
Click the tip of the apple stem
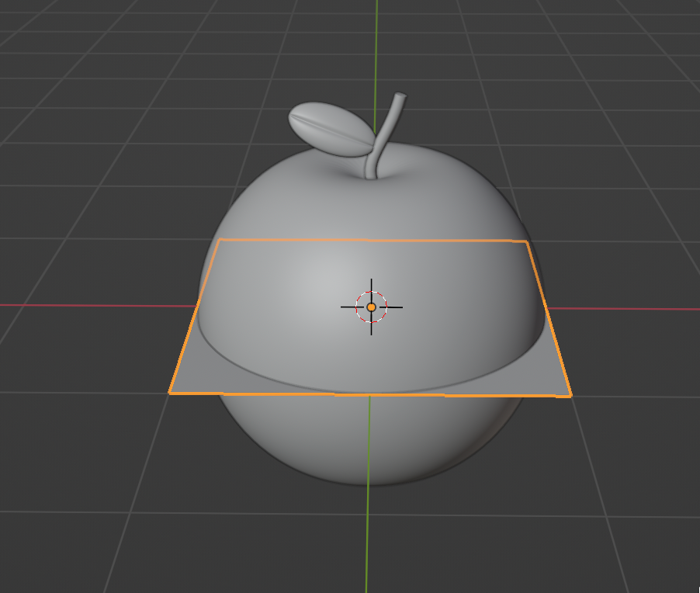400,96
